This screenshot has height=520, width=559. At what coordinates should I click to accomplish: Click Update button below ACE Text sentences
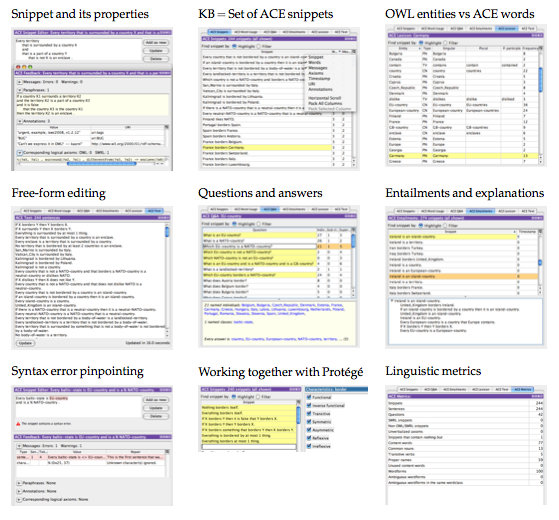[25, 343]
